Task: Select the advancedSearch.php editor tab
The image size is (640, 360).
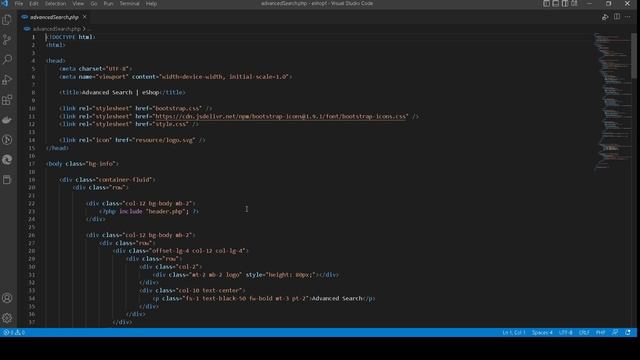Action: (54, 17)
